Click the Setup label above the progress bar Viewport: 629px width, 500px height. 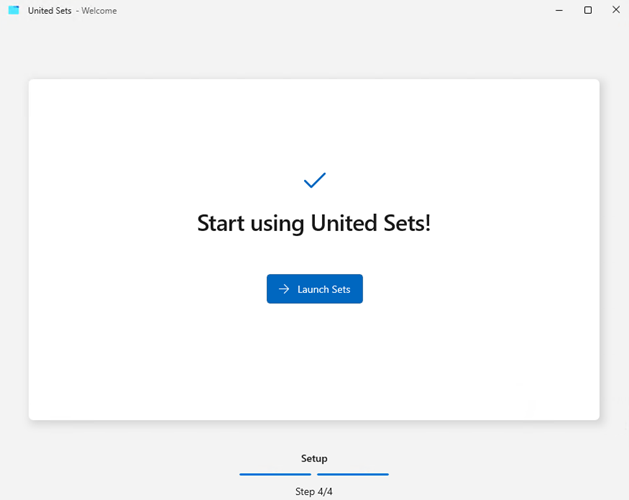314,459
